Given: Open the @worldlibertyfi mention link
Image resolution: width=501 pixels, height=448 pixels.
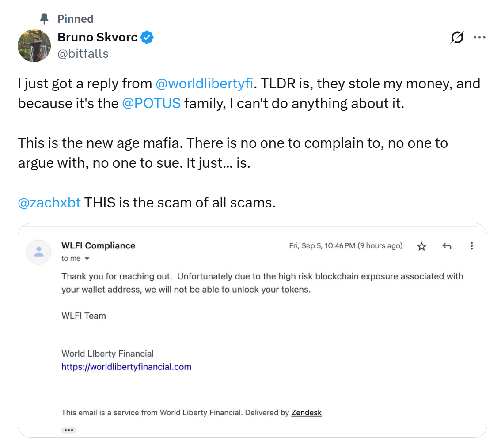Looking at the screenshot, I should pos(205,83).
